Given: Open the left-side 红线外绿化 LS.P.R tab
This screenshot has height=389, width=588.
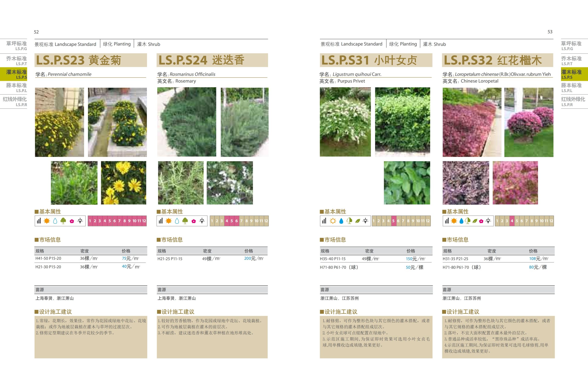Looking at the screenshot, I should click(x=15, y=101).
